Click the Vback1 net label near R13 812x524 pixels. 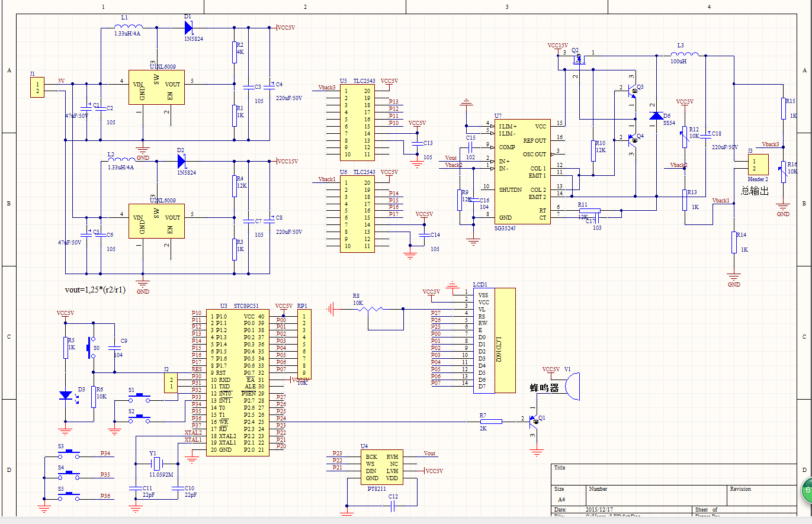721,201
